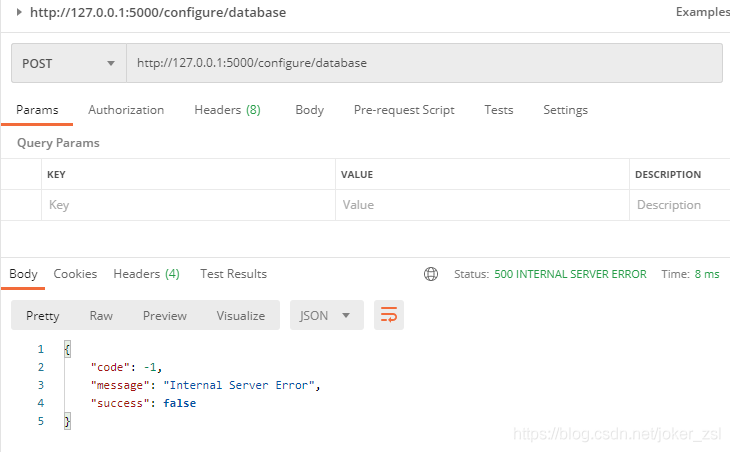Viewport: 730px width, 452px height.
Task: Select the request Body tab
Action: pos(309,110)
